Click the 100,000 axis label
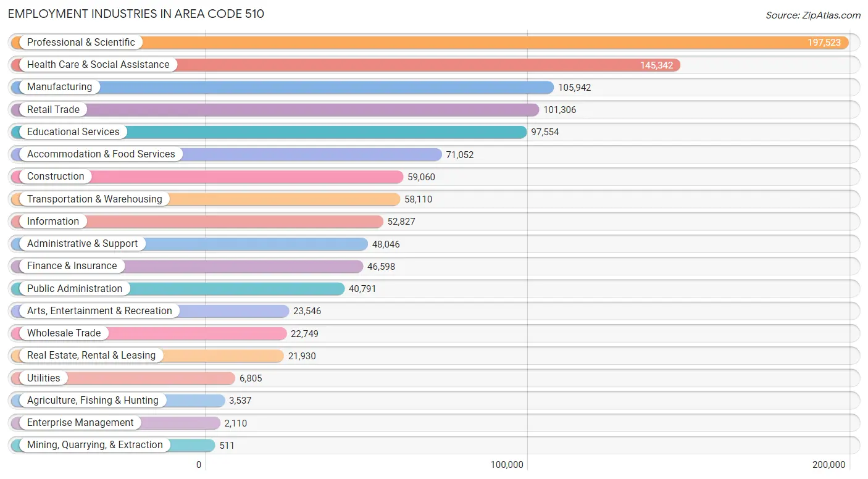The height and width of the screenshot is (479, 868). [506, 464]
